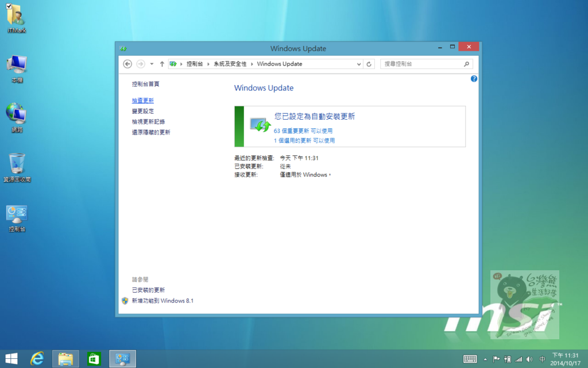Maximize the Windows Update window
Image resolution: width=588 pixels, height=368 pixels.
(x=452, y=47)
